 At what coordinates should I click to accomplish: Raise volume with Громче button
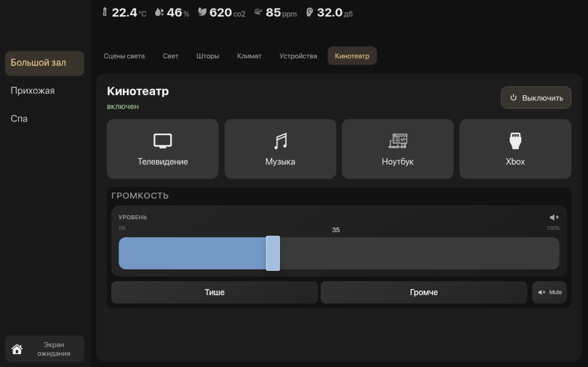tap(424, 292)
